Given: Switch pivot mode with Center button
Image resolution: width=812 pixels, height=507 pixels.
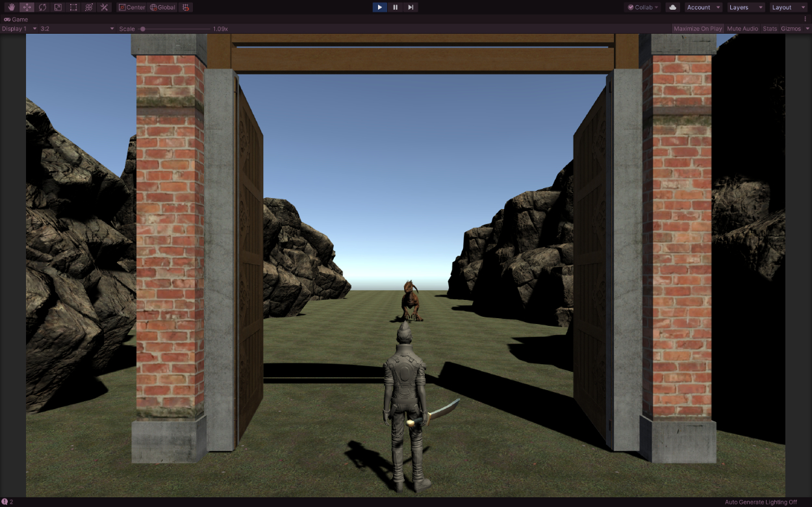Looking at the screenshot, I should [132, 7].
